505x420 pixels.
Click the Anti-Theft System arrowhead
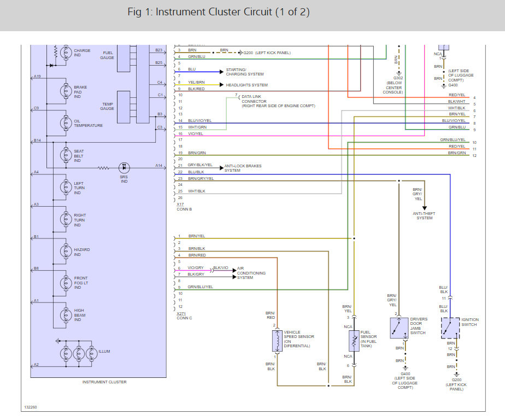tap(425, 208)
